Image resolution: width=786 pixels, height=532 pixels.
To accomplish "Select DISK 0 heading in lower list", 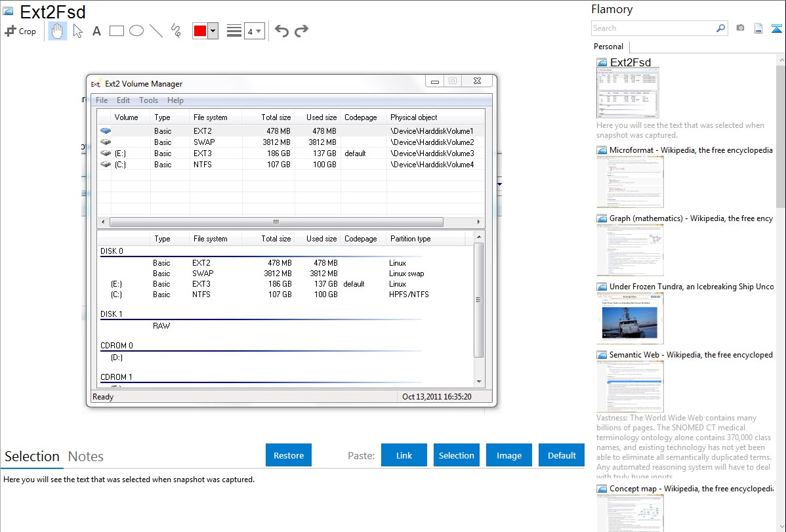I will 112,251.
